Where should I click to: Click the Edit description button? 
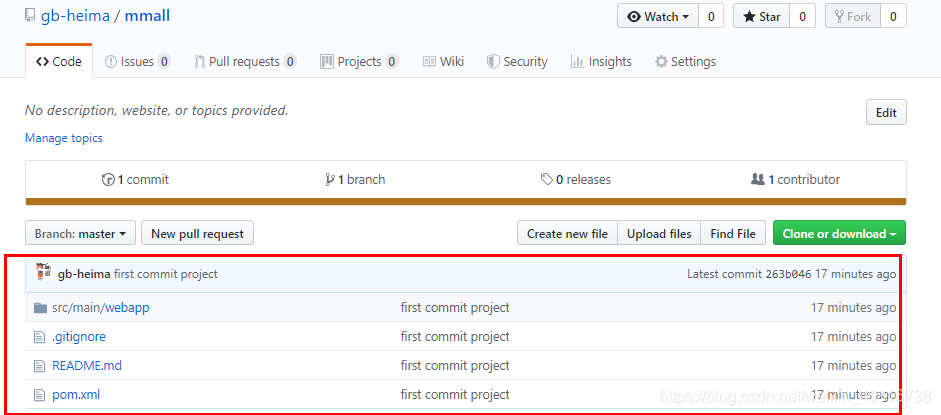coord(886,112)
